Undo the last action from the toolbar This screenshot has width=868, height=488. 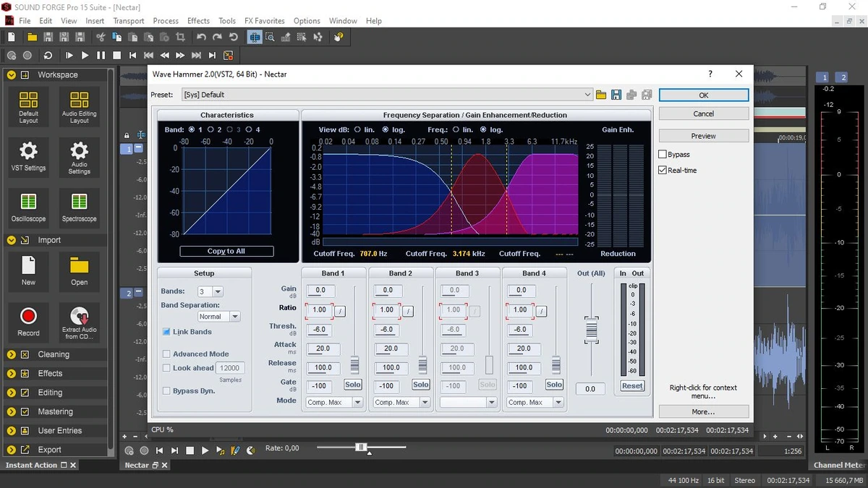coord(202,37)
